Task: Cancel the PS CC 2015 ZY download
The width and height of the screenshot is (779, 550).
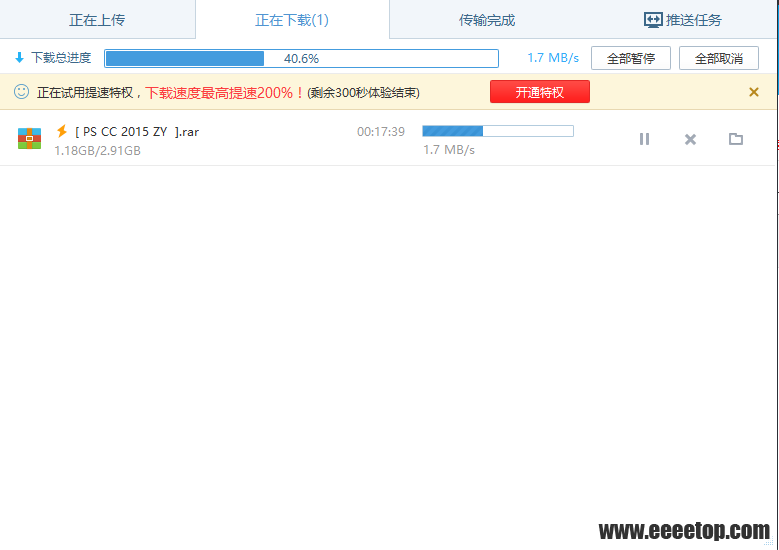Action: (x=690, y=140)
